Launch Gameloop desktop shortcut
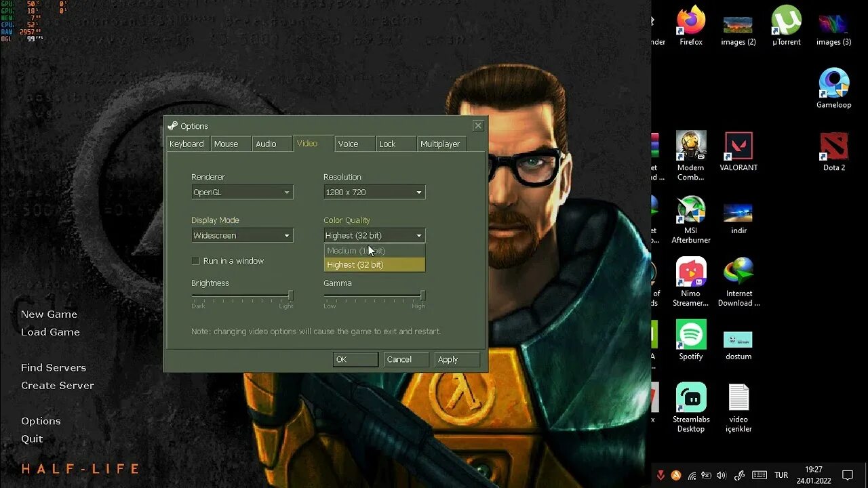The image size is (868, 488). click(833, 89)
